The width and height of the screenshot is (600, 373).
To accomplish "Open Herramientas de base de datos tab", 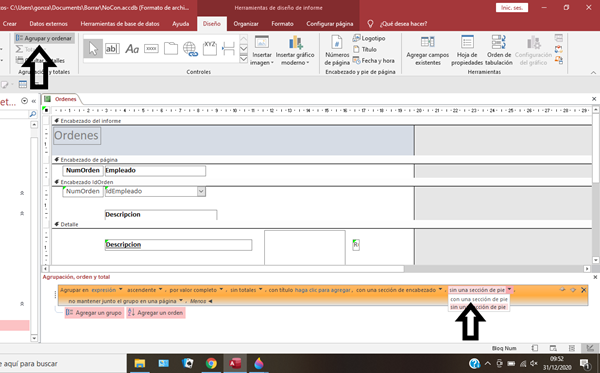I will [120, 24].
